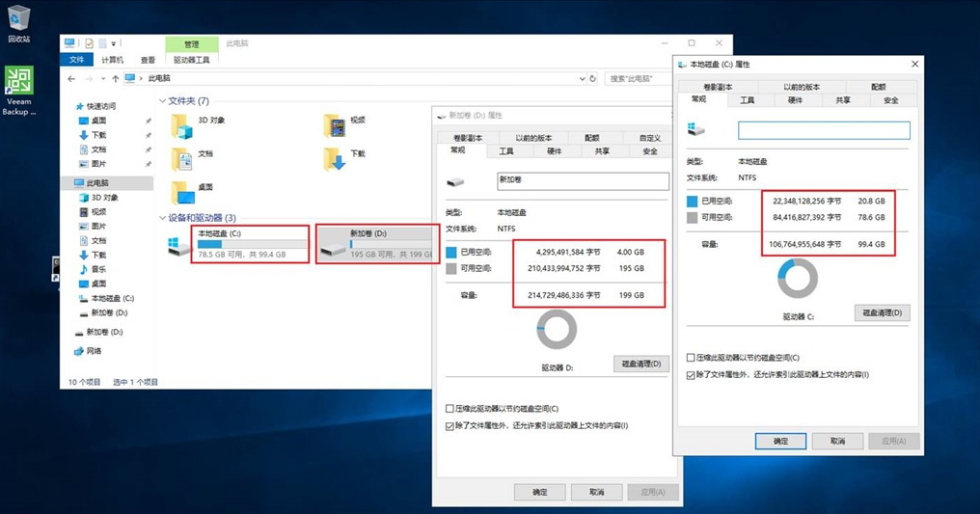Open the Recycle Bin desktop icon
Image resolution: width=980 pixels, height=514 pixels.
(18, 19)
